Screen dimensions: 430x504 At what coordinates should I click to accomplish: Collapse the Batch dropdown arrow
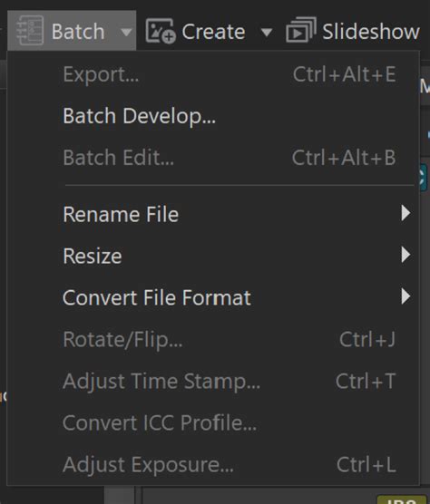click(126, 32)
